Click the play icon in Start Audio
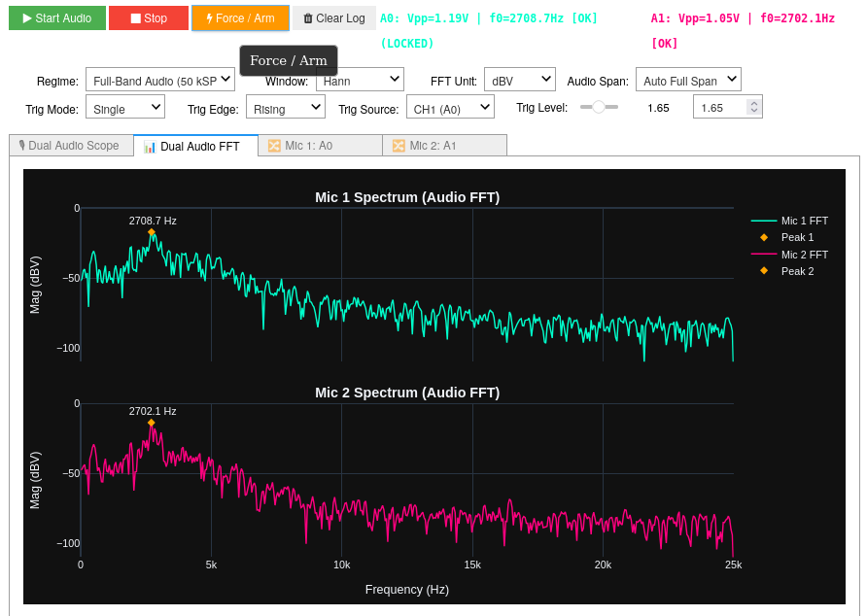Screen dimensions: 867x616 click(x=27, y=18)
